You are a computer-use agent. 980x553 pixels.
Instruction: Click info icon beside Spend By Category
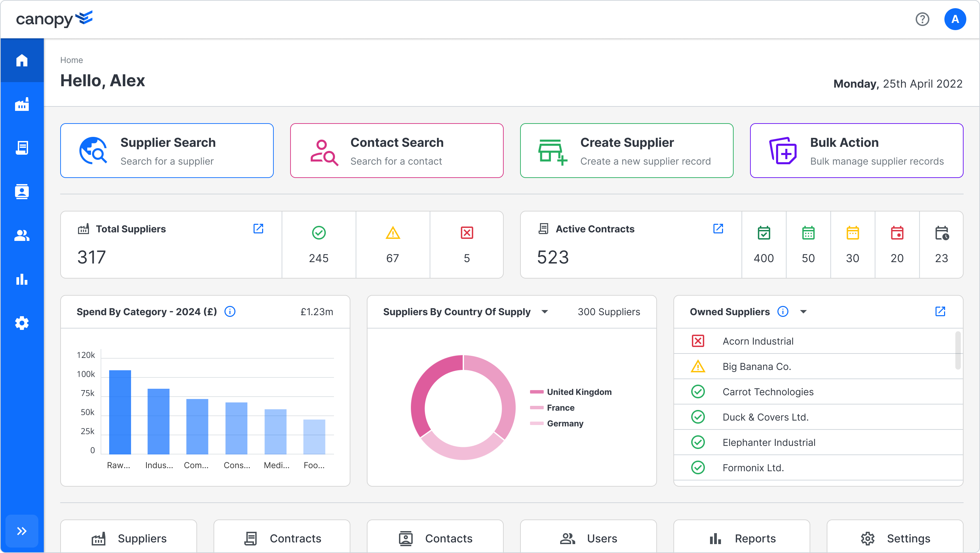(230, 312)
